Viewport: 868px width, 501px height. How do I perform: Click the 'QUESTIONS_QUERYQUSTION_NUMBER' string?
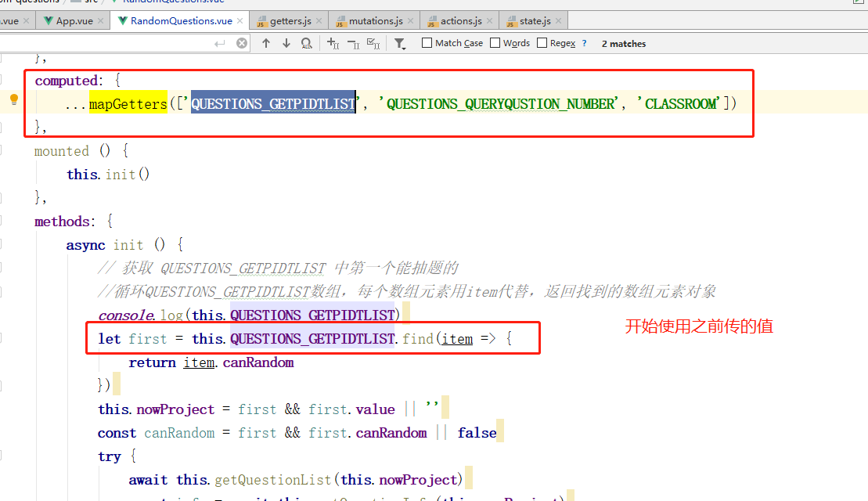(x=500, y=103)
